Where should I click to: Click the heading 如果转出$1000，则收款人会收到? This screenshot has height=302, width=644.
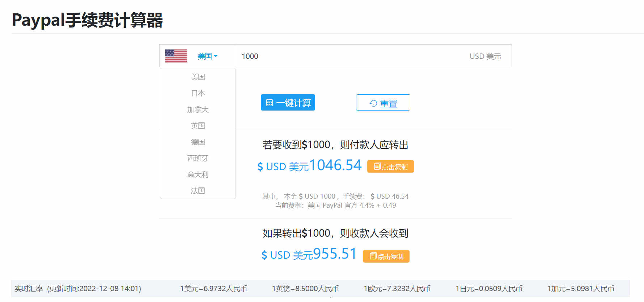335,233
